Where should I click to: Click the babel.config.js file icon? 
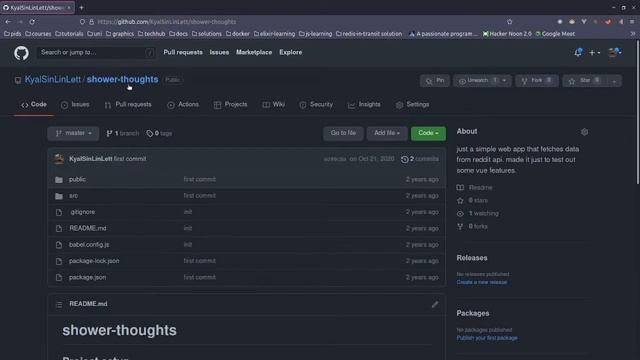pos(59,245)
